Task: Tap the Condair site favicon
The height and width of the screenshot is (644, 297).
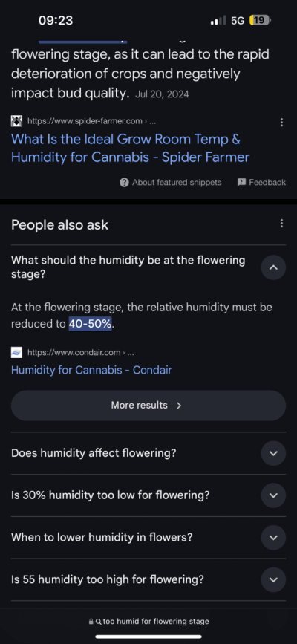Action: coord(16,352)
